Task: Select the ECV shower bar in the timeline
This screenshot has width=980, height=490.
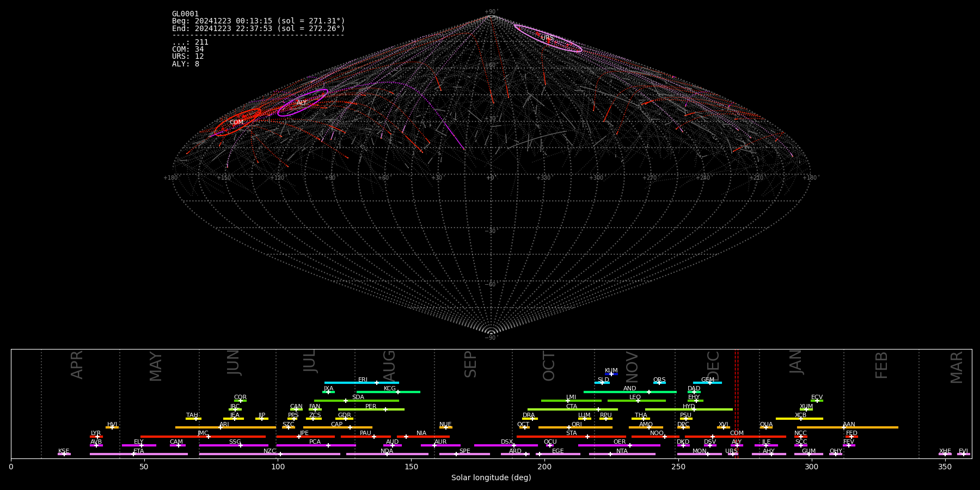Action: [817, 401]
